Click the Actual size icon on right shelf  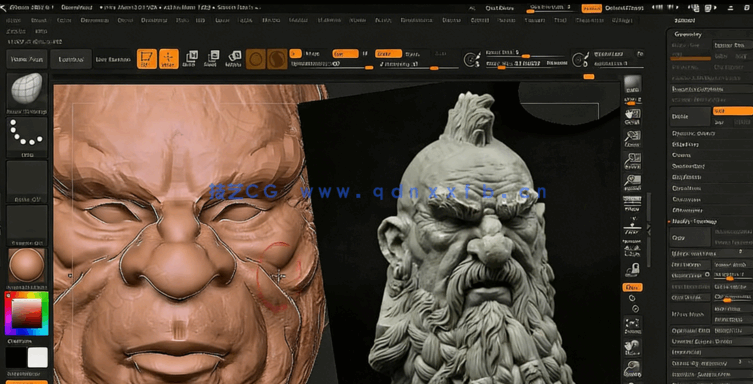[632, 160]
